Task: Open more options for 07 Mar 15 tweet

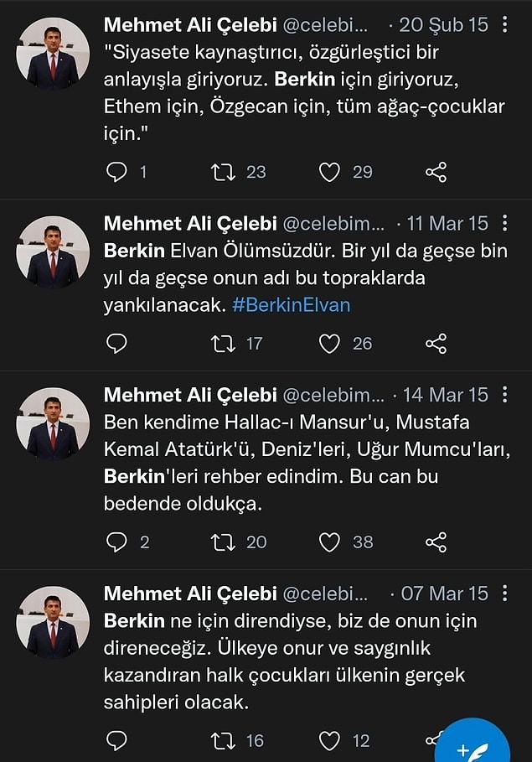Action: (505, 593)
